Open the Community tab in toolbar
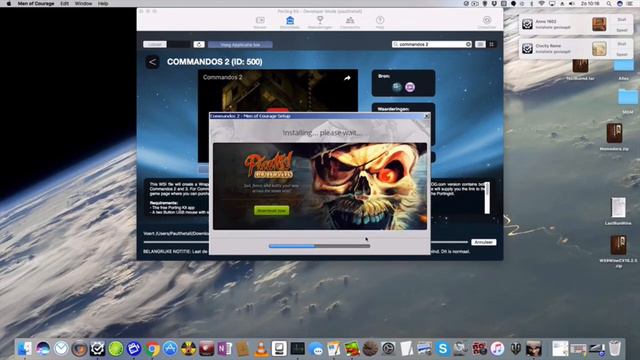 tap(350, 22)
